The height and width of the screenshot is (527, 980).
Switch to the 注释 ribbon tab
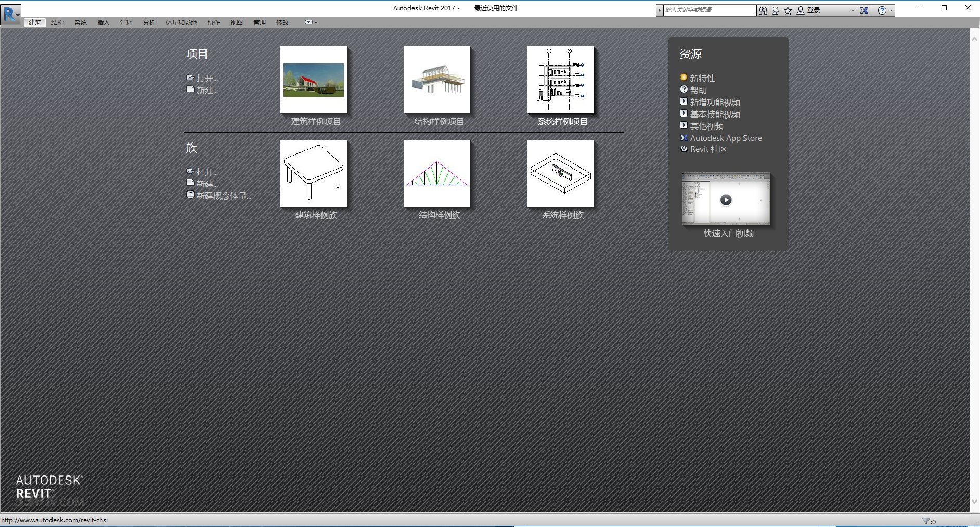coord(126,23)
